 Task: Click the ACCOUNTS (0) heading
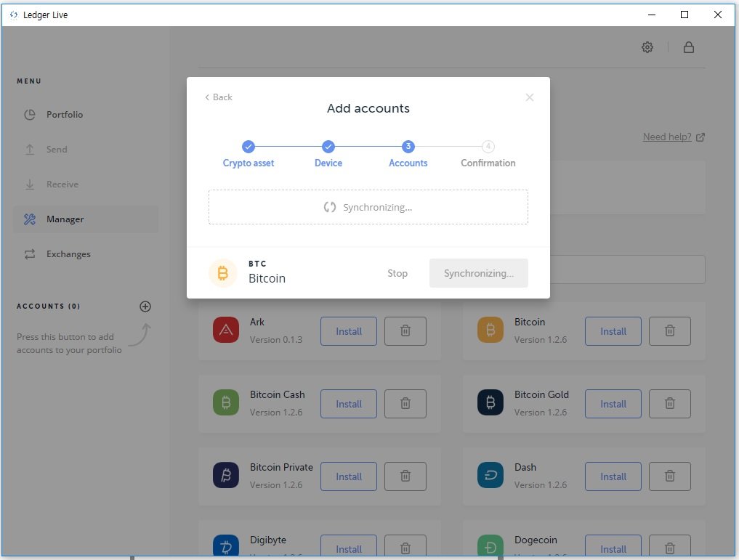tap(48, 306)
